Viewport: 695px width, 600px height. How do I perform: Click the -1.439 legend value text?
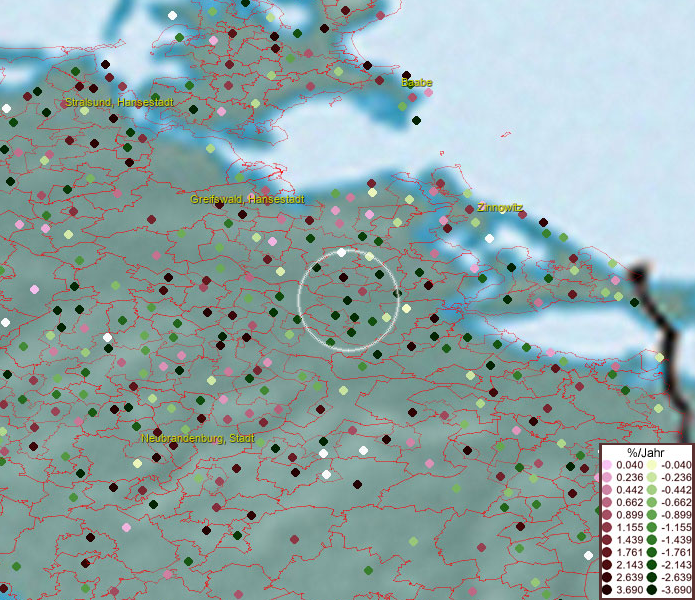[x=676, y=540]
